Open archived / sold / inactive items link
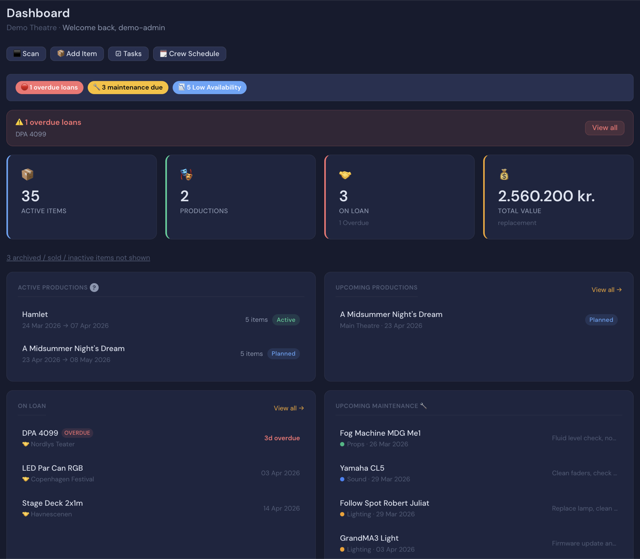 point(78,258)
